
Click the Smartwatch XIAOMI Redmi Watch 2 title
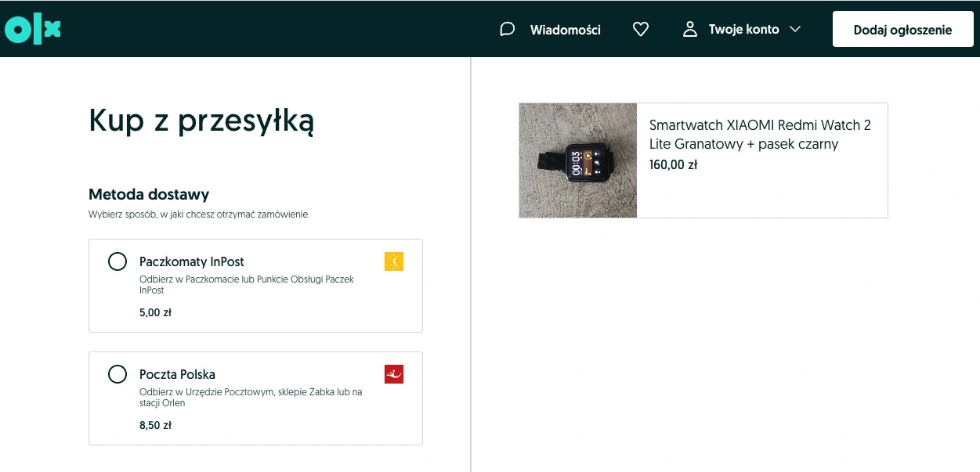point(760,135)
